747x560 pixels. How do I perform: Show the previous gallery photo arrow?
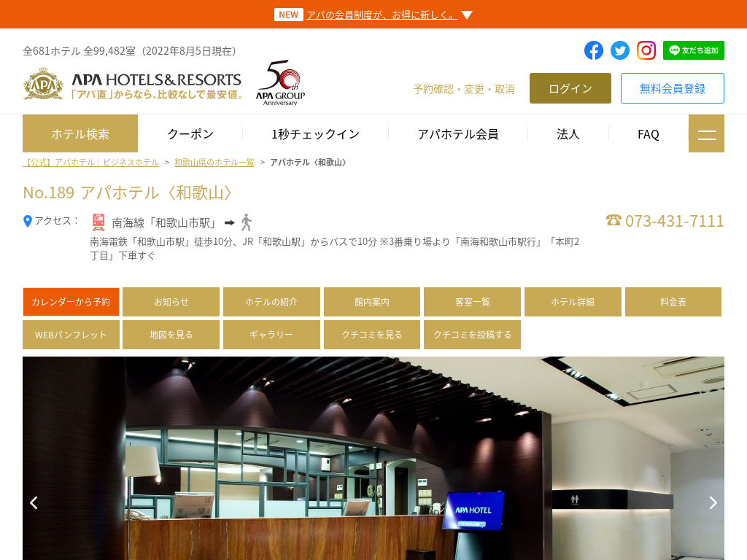34,503
